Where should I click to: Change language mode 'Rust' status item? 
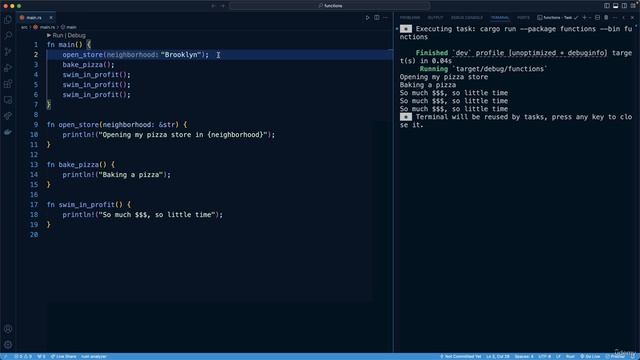click(x=570, y=356)
